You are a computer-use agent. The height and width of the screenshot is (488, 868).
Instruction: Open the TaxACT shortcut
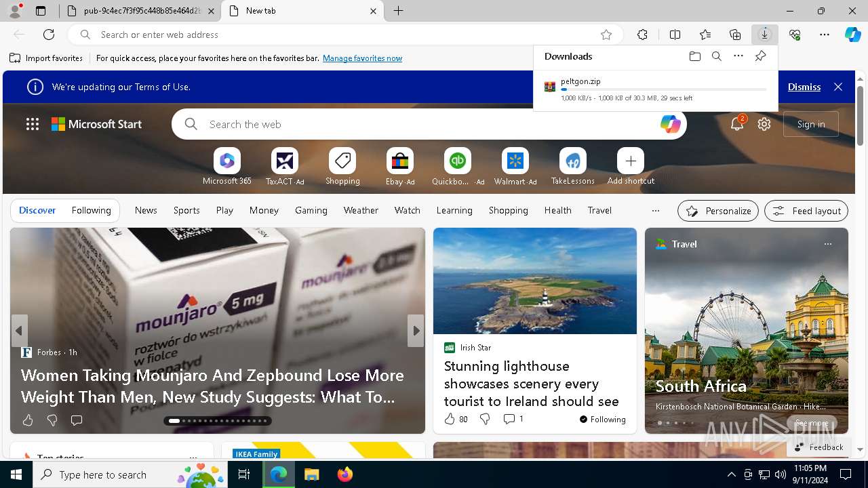coord(285,167)
